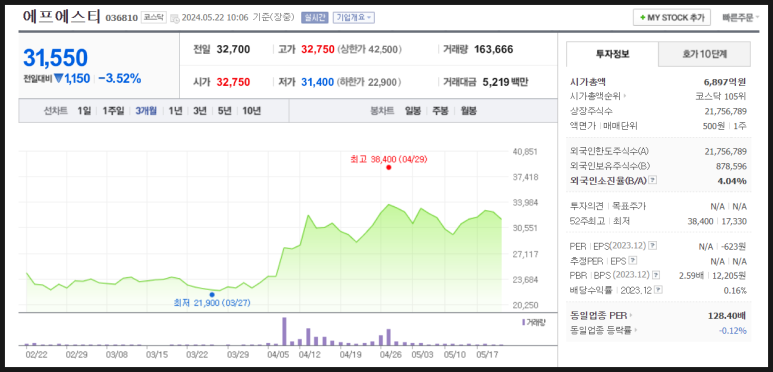
Task: Click the 거래대금 5,219 백만 value
Action: 504,82
